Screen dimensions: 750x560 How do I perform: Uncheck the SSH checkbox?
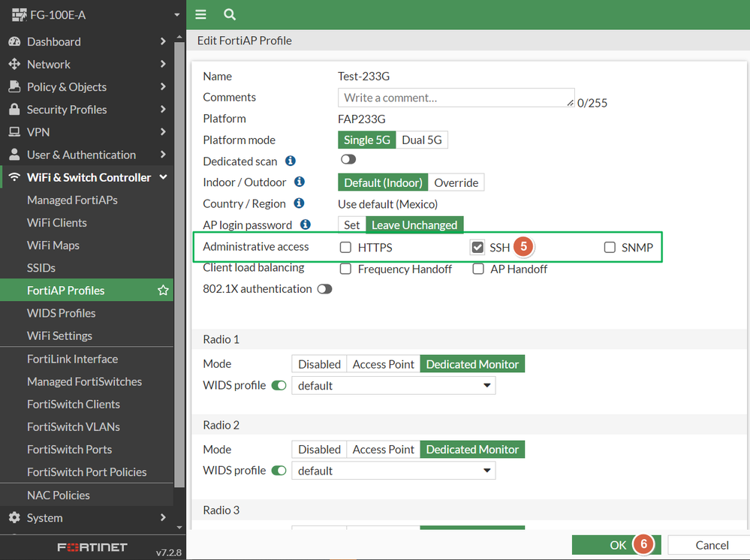click(x=477, y=247)
